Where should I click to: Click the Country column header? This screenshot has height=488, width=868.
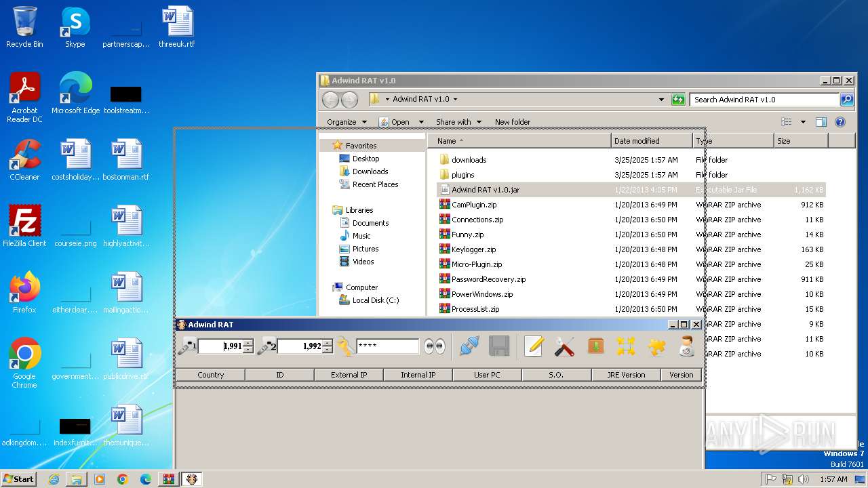(211, 375)
